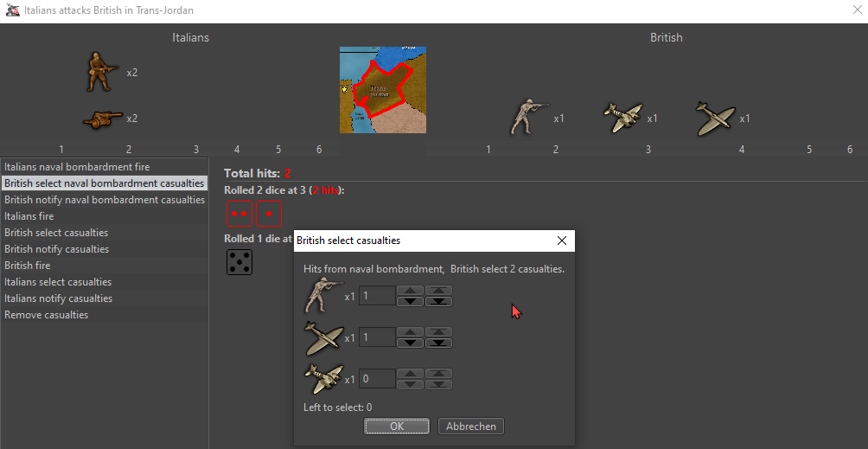Viewport: 868px width, 449px height.
Task: Click the bomber icon in the casualties dialog
Action: click(323, 378)
